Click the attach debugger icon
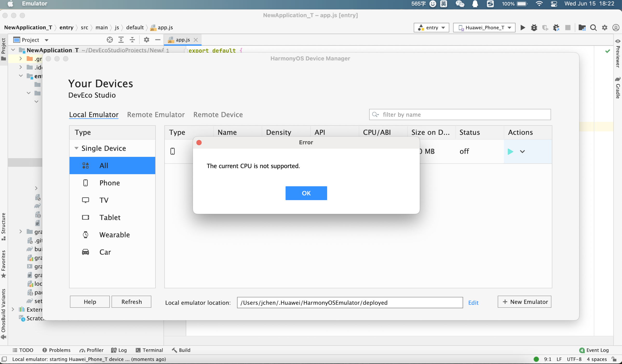The width and height of the screenshot is (622, 364). pos(556,27)
